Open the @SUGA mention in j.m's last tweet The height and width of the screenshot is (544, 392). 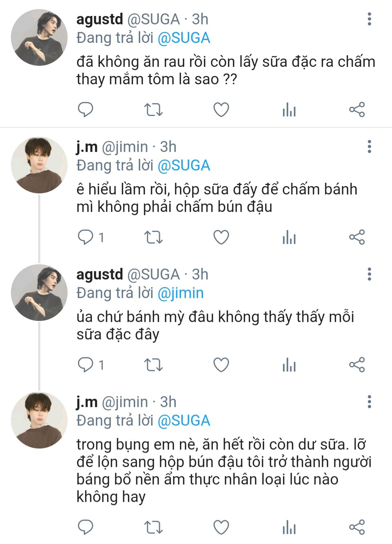pyautogui.click(x=184, y=420)
